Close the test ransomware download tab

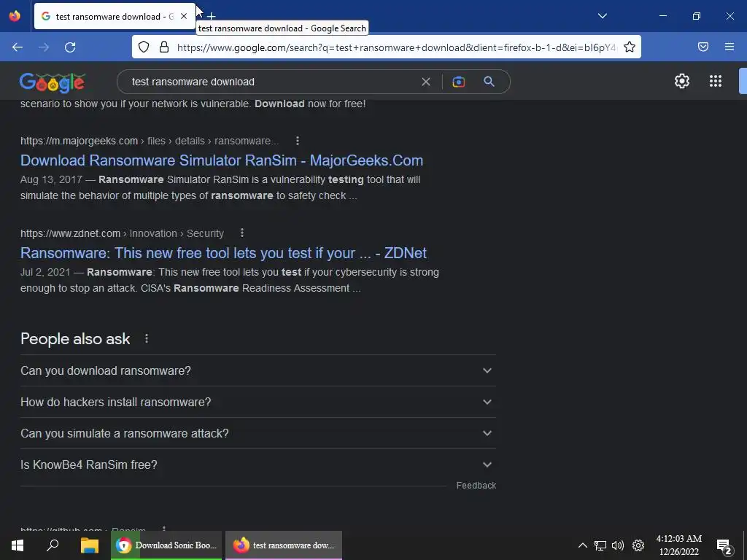(x=183, y=16)
